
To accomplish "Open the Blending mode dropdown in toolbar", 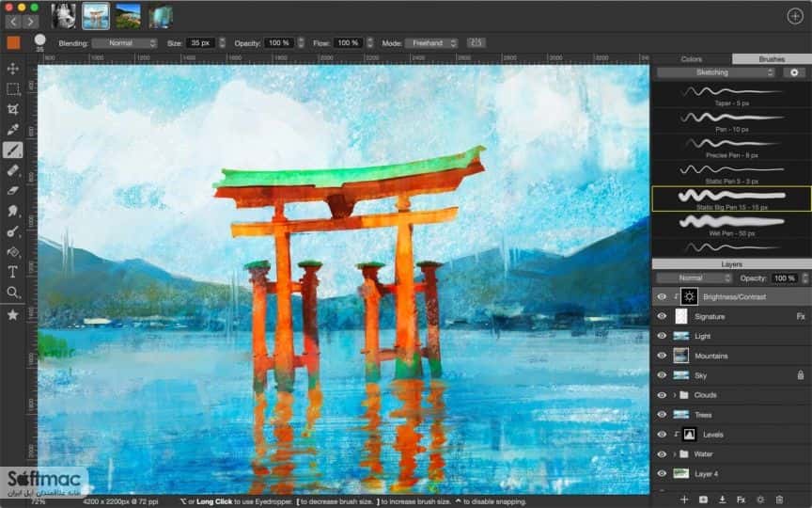I will (x=124, y=43).
